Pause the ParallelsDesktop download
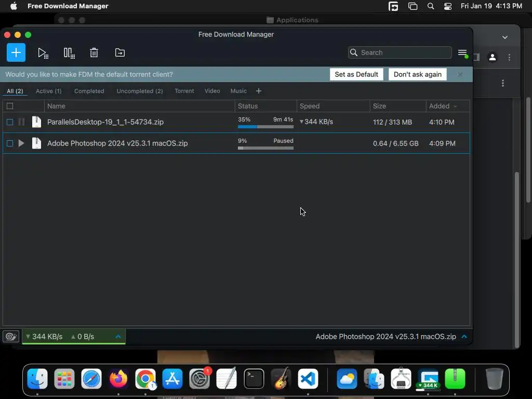The image size is (532, 399). [21, 122]
